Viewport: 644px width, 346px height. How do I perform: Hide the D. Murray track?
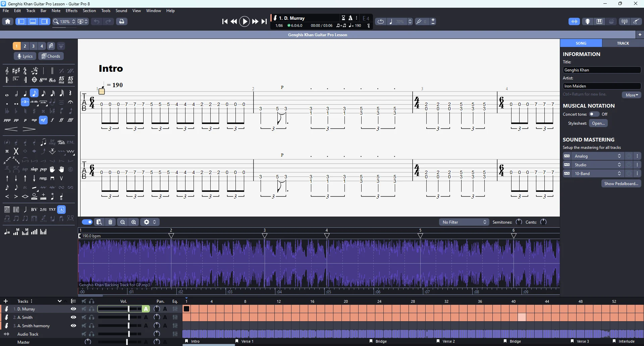click(73, 309)
